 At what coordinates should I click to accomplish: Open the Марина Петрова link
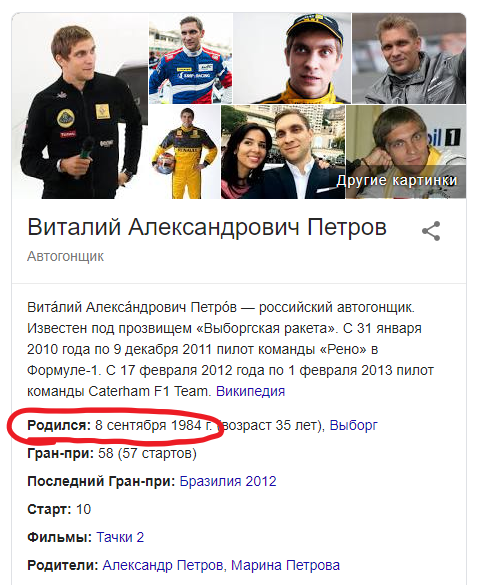click(x=285, y=565)
